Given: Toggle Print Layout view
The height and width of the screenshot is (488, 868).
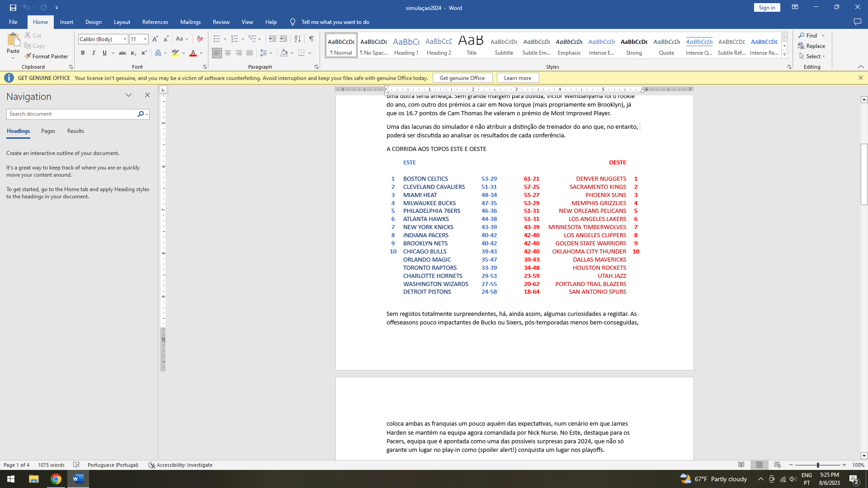Looking at the screenshot, I should click(759, 465).
